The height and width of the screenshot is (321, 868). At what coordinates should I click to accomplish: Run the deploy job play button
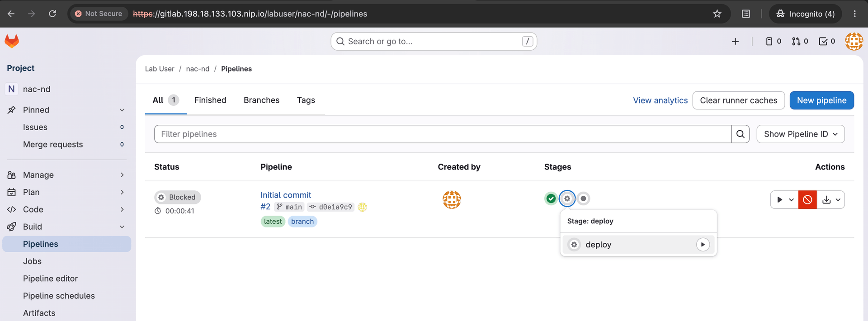click(x=703, y=245)
